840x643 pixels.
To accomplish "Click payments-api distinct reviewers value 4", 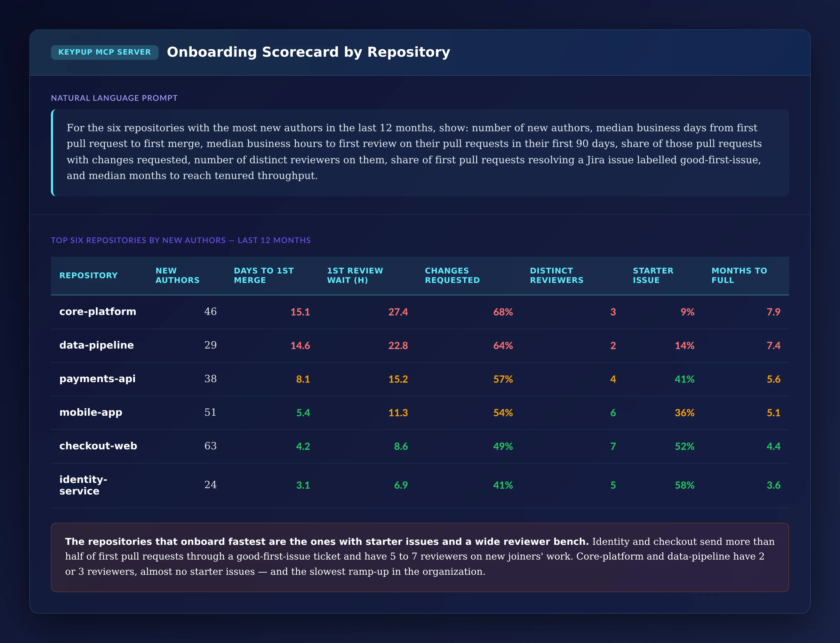I will pos(613,379).
